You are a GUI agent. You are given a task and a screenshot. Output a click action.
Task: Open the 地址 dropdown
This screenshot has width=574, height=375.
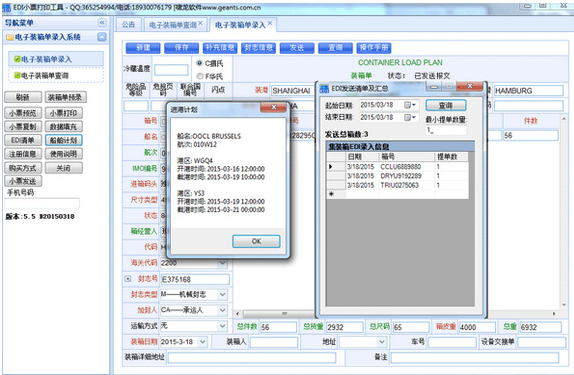[382, 342]
